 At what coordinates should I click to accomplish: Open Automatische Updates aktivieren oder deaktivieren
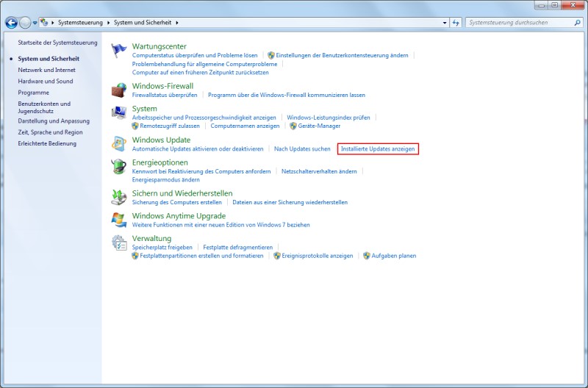click(x=198, y=149)
